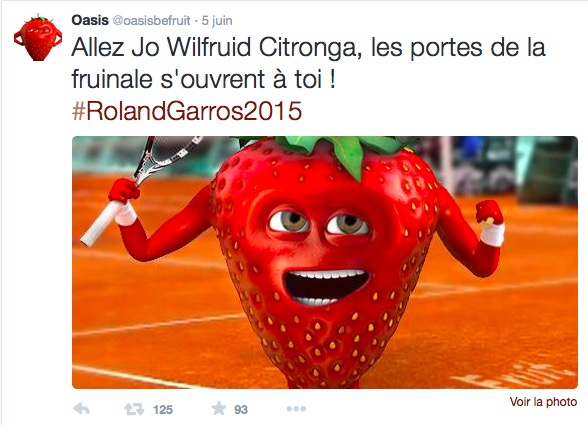Viewport: 588px width, 425px height.
Task: Click the favorites count 93
Action: pyautogui.click(x=241, y=409)
